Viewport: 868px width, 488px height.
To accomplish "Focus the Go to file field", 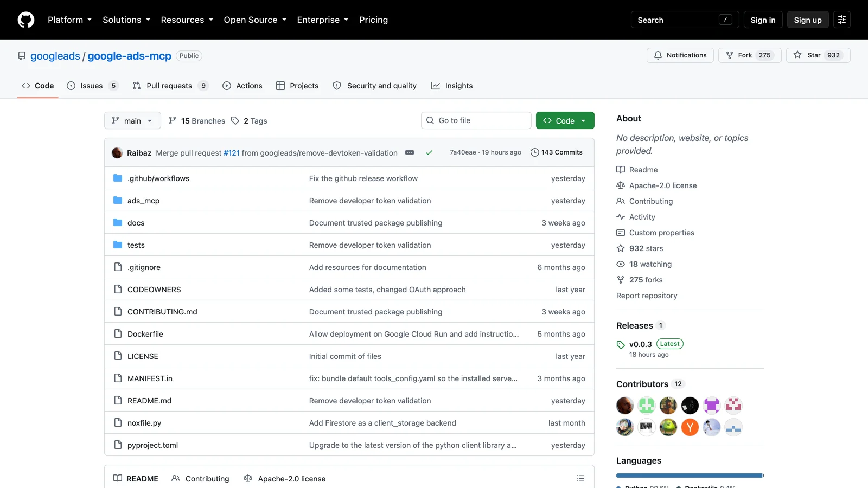I will click(x=476, y=120).
